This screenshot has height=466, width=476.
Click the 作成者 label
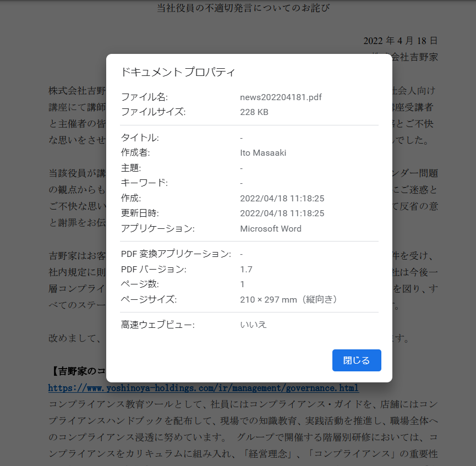[135, 152]
